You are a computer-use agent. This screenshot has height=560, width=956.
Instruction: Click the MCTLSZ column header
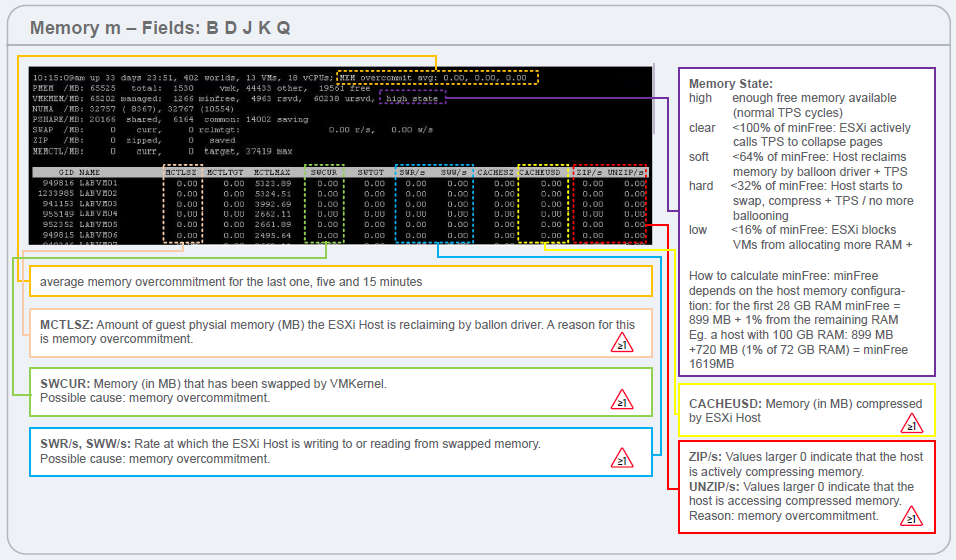[181, 173]
